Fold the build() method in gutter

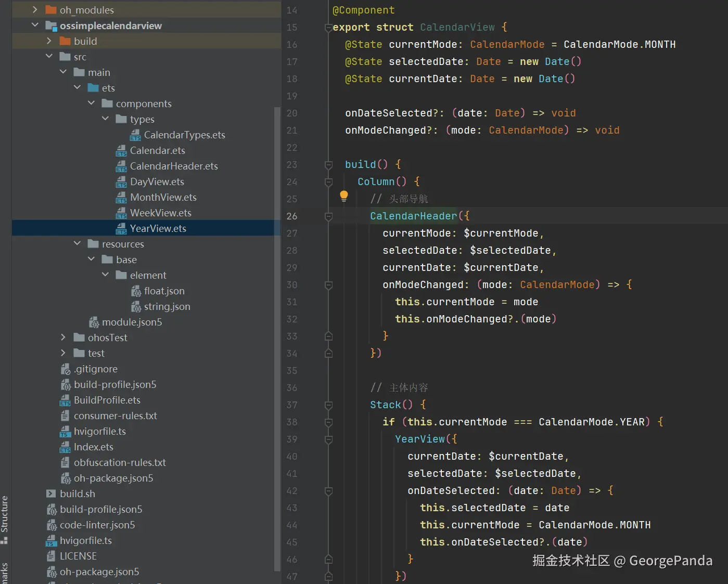[328, 165]
